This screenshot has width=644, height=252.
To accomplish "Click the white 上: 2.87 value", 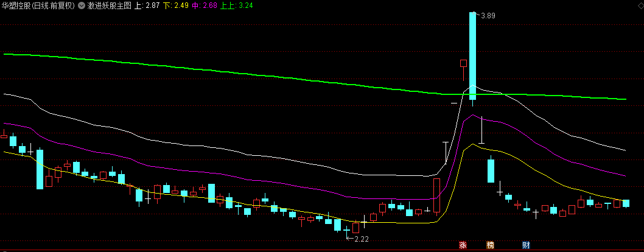I will [146, 5].
